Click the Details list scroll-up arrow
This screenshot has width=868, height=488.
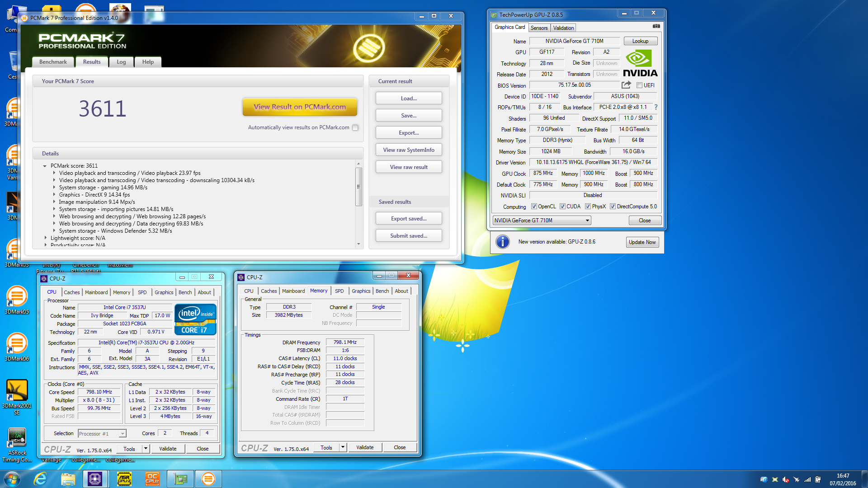[359, 164]
